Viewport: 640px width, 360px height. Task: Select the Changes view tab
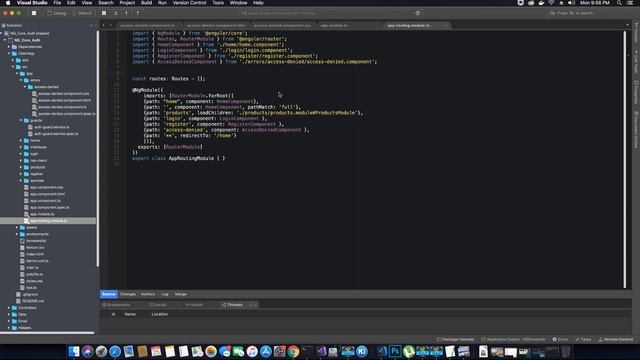click(128, 294)
